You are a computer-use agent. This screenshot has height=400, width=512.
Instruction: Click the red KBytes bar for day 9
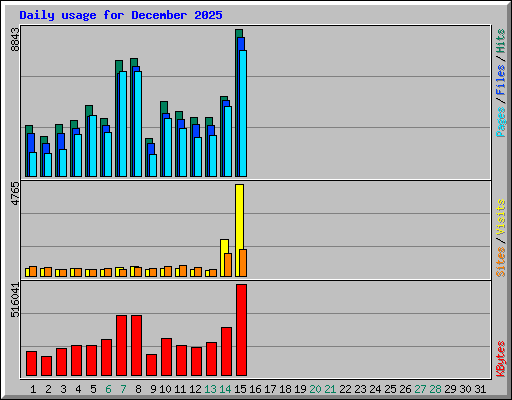pyautogui.click(x=151, y=365)
